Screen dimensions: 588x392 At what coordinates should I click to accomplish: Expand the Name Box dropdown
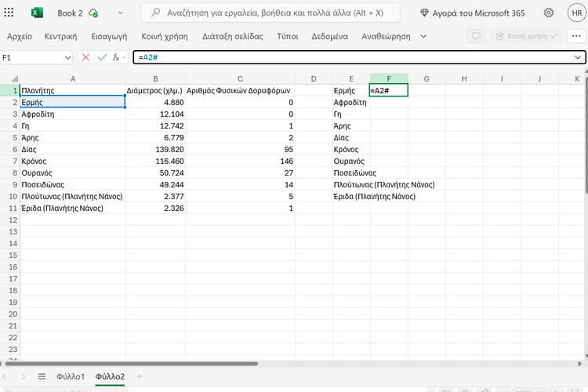click(67, 57)
